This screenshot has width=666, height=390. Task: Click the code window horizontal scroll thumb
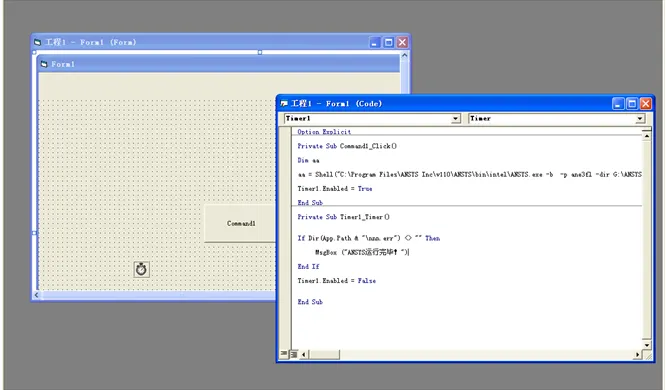tap(324, 354)
